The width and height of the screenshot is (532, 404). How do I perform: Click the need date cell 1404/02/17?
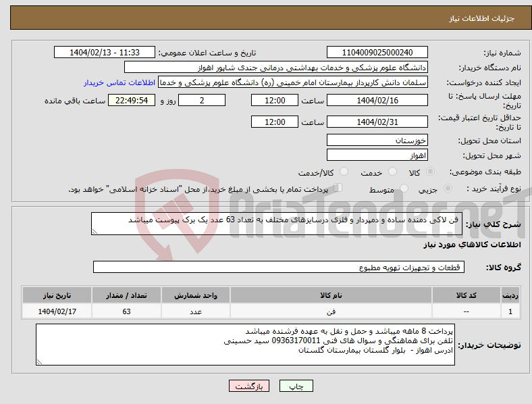coord(57,311)
